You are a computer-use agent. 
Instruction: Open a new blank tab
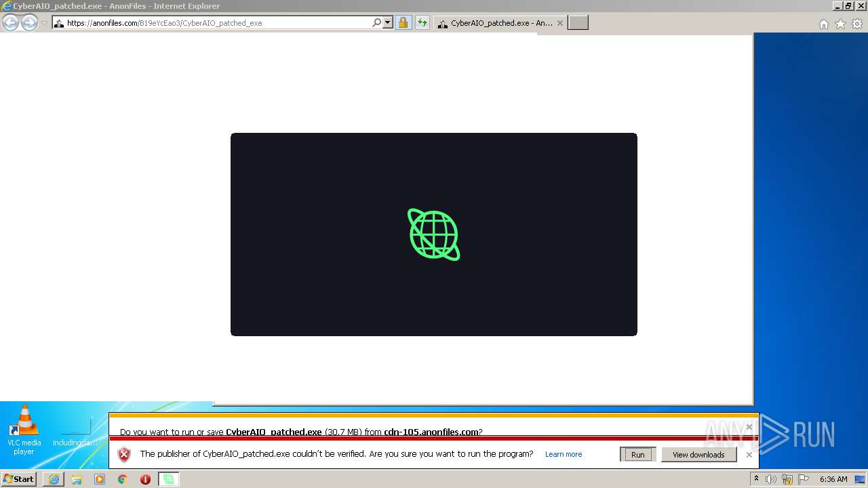click(578, 22)
